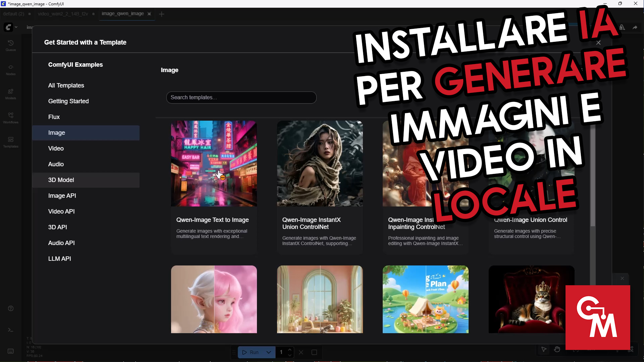Add a new workflow tab
644x362 pixels.
point(162,14)
